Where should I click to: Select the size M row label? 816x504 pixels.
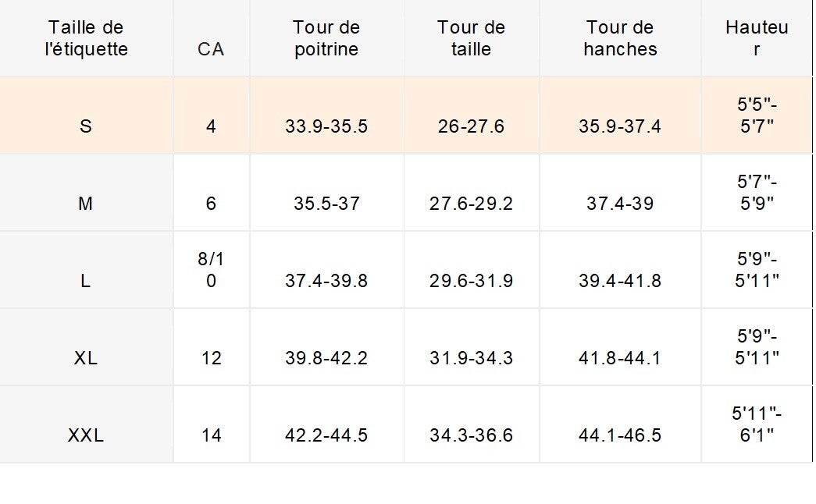pos(86,204)
